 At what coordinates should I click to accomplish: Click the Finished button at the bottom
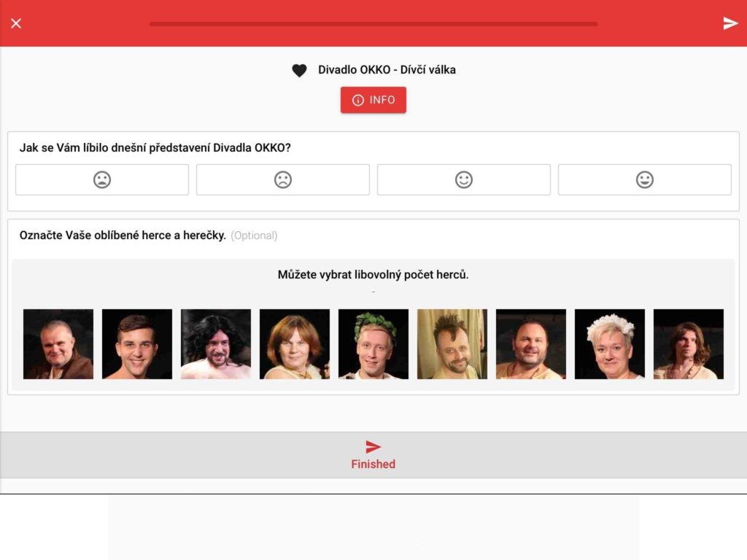373,455
